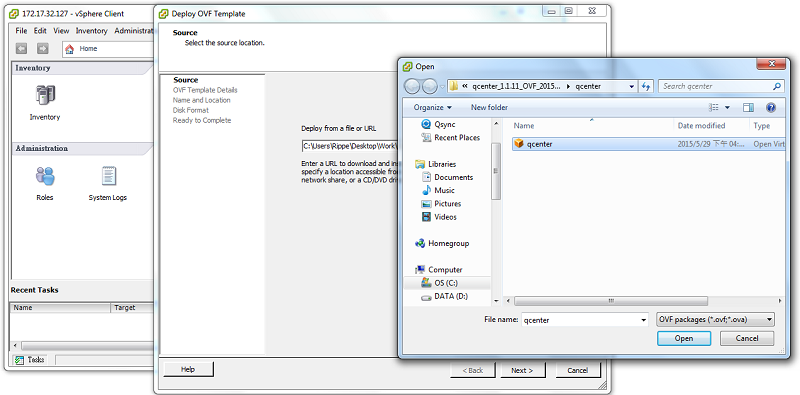Sort by Type column header
800x395 pixels.
point(762,126)
